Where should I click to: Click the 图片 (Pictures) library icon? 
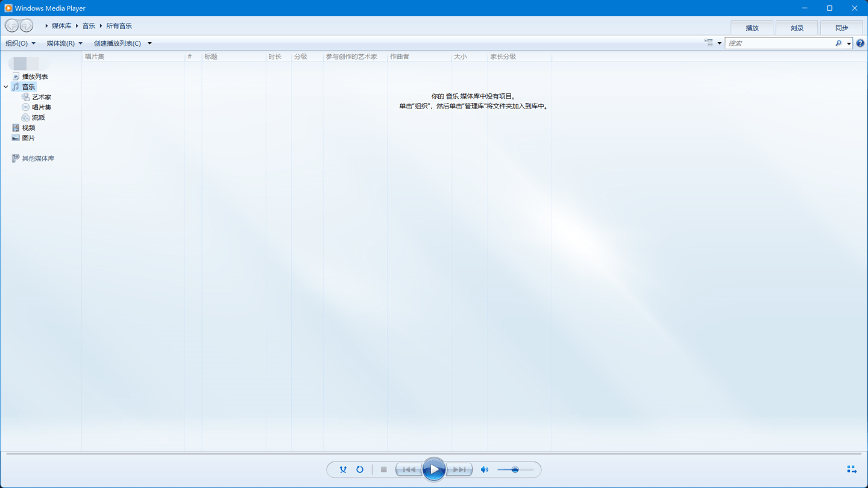coord(16,137)
